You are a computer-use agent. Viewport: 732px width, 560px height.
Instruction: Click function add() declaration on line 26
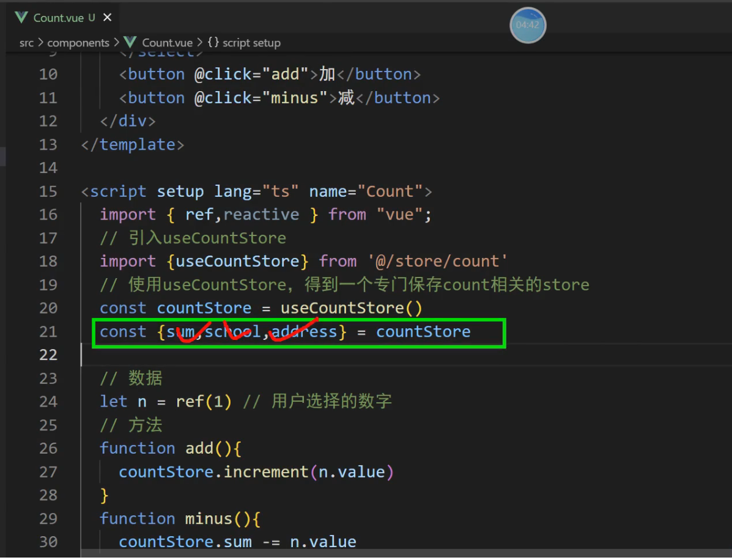click(171, 449)
